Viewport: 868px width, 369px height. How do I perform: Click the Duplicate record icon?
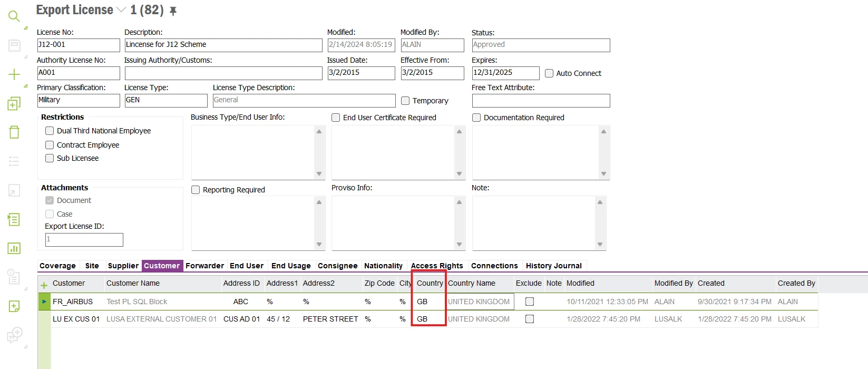[14, 103]
